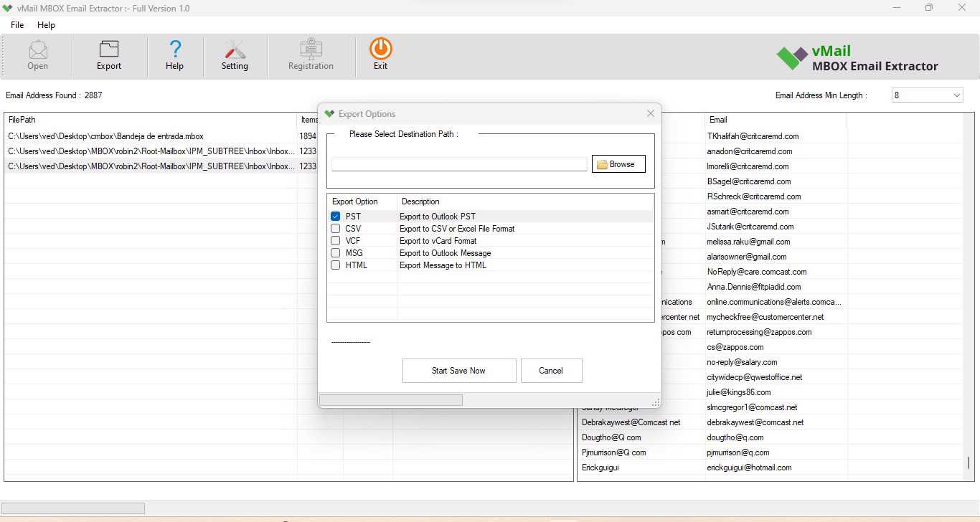Viewport: 980px width, 522px height.
Task: Tick the HTML export checkbox
Action: click(x=335, y=265)
